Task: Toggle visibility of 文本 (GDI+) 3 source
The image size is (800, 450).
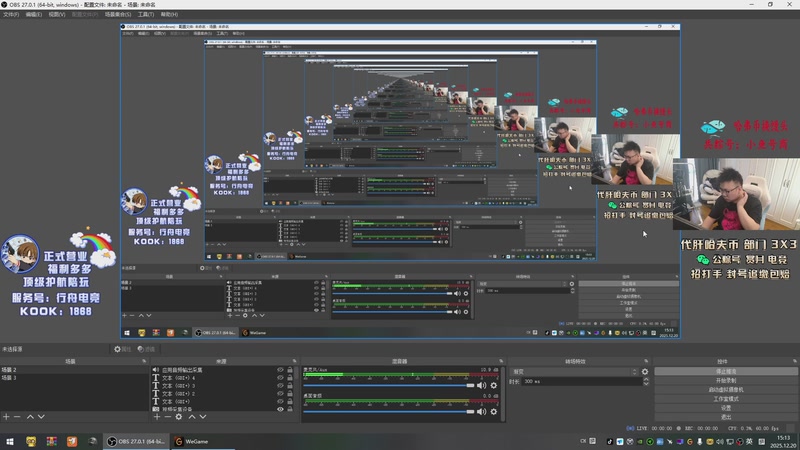Action: (280, 386)
